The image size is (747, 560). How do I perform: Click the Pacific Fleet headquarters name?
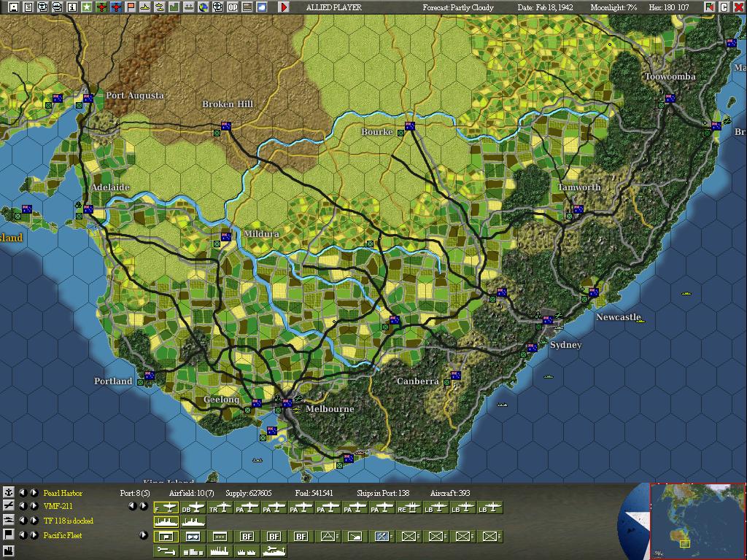(x=63, y=535)
